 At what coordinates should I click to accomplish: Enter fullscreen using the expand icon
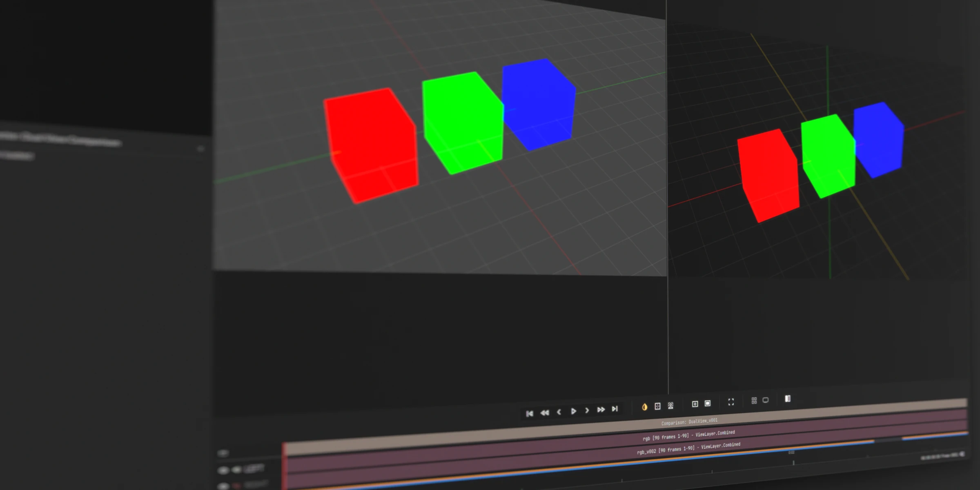tap(731, 403)
